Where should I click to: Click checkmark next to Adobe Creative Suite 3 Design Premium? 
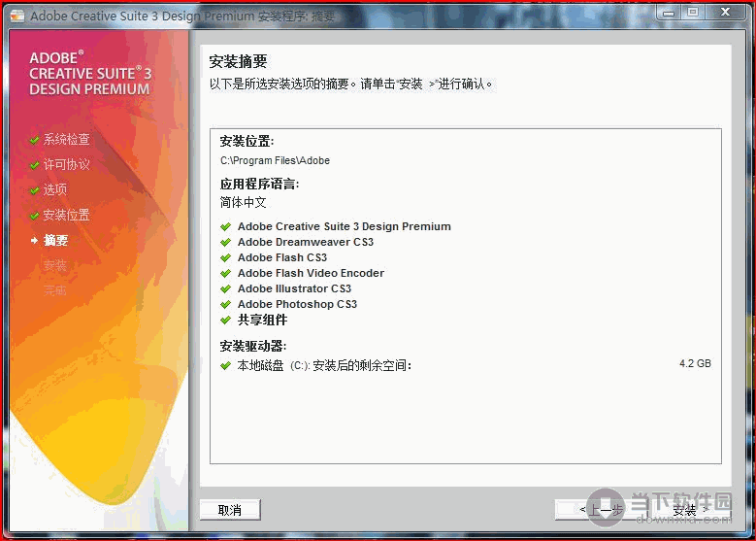(x=226, y=226)
